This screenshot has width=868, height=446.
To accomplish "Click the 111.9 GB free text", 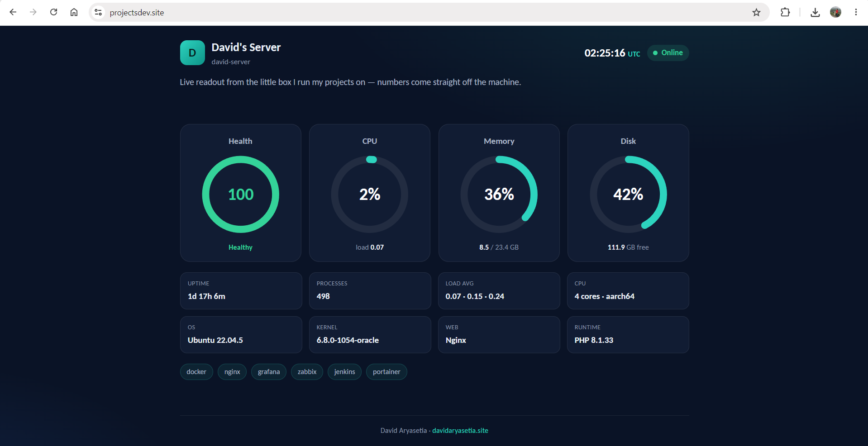I will click(x=628, y=247).
